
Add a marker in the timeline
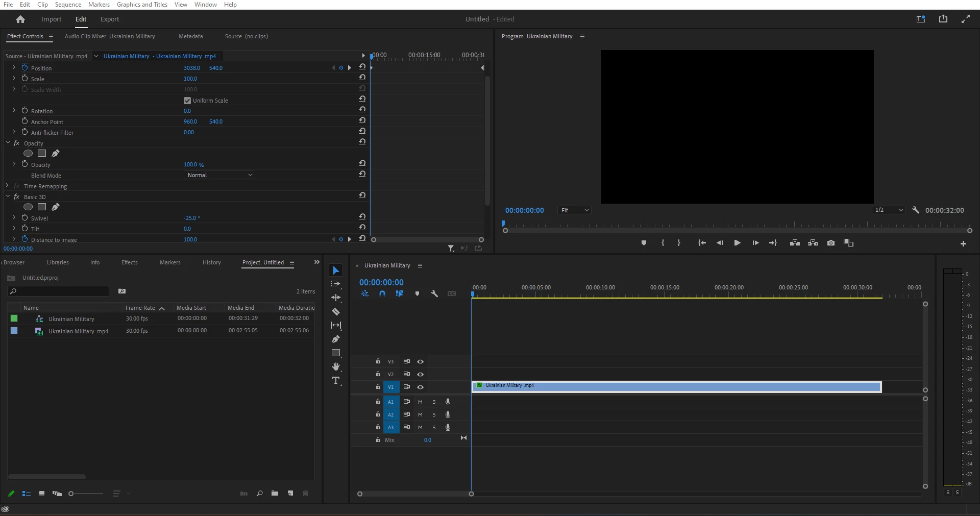[417, 293]
